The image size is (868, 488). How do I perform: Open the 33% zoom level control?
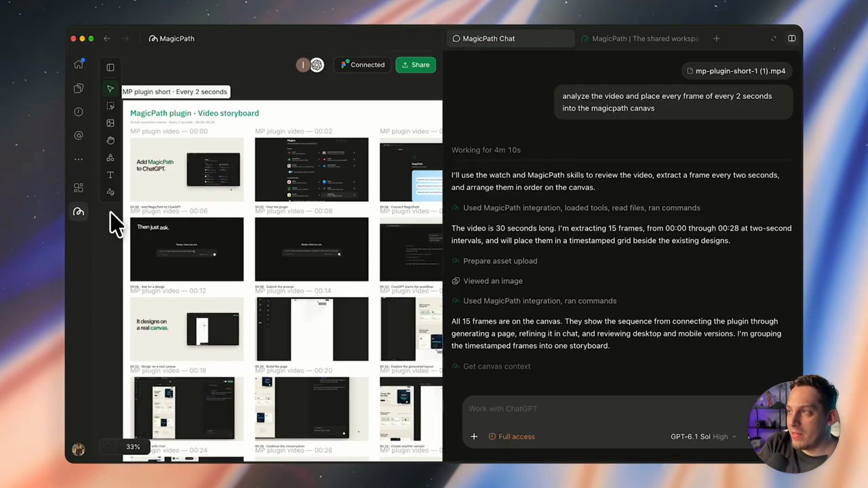[133, 447]
